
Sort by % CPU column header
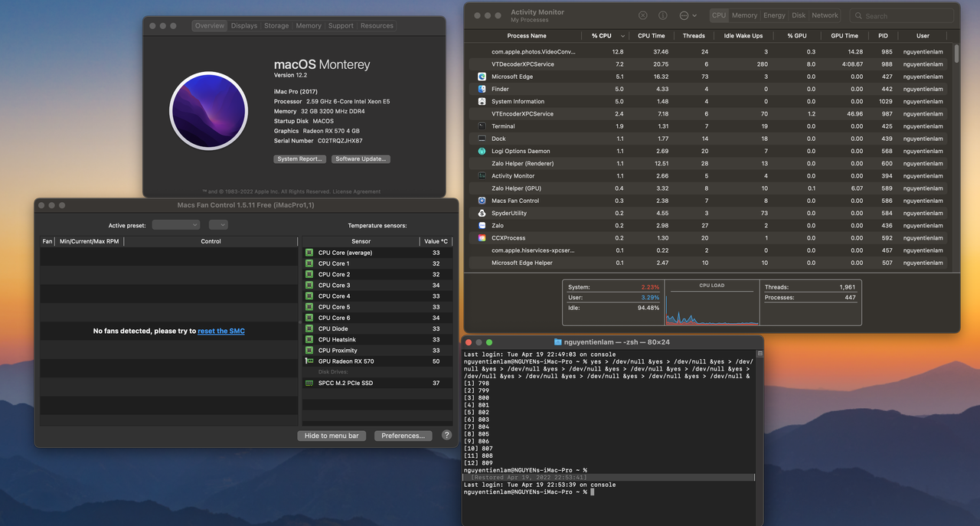(605, 35)
